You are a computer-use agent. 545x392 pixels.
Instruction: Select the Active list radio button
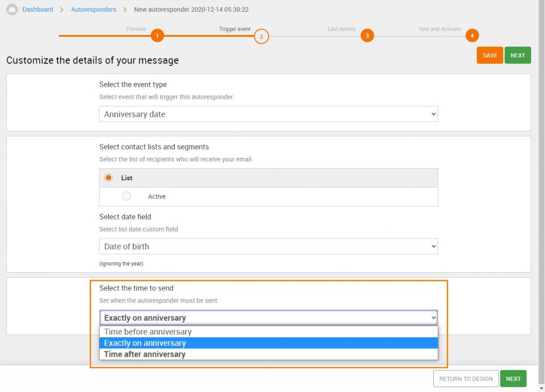point(126,196)
